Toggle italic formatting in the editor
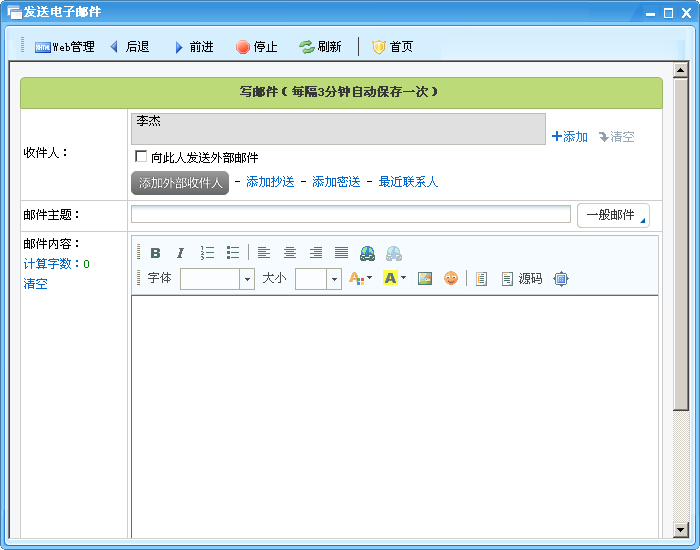 click(180, 253)
